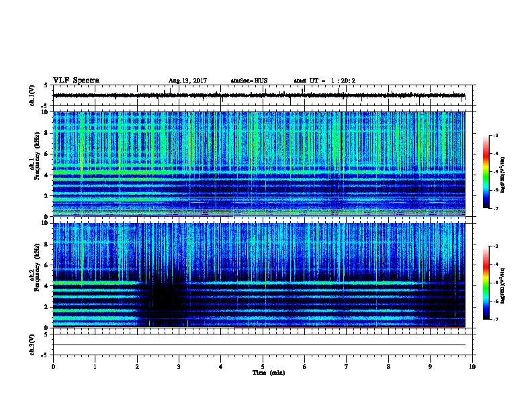Select the "start UT = 1 : 20: 2" text

324,81
